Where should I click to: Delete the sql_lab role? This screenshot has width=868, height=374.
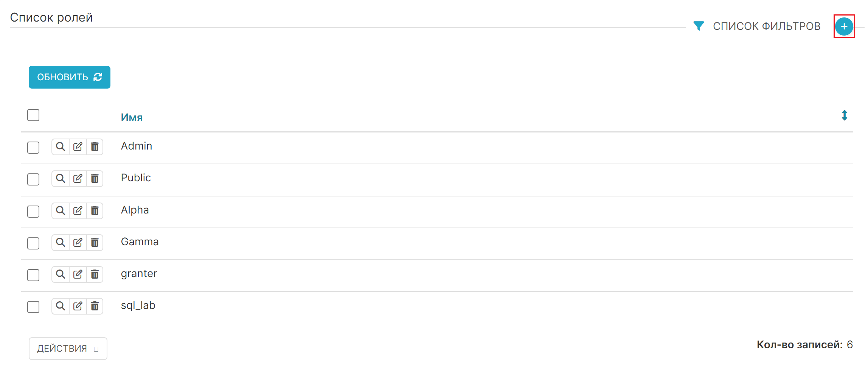click(x=95, y=306)
